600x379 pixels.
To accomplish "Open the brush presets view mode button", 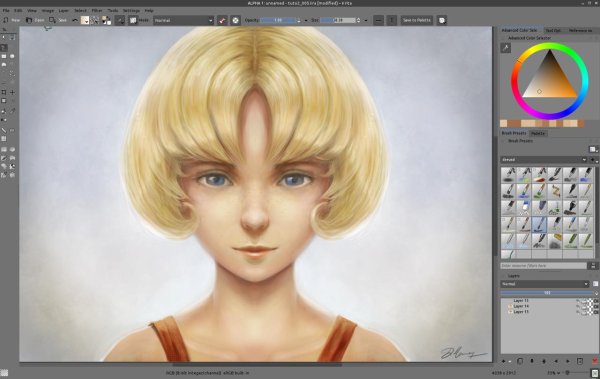I will click(x=593, y=149).
